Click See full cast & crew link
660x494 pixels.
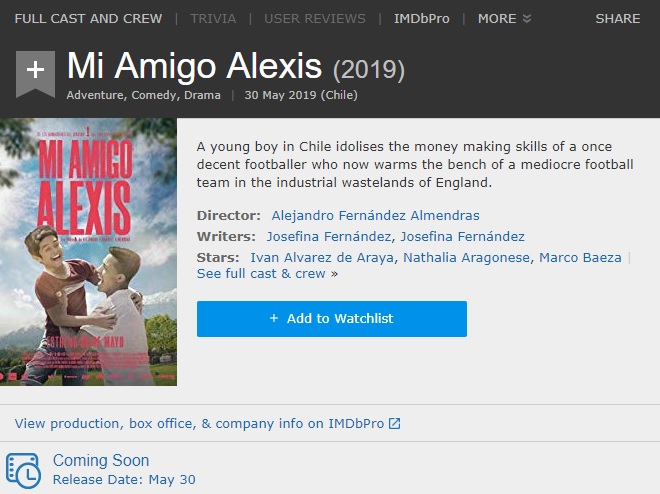262,274
